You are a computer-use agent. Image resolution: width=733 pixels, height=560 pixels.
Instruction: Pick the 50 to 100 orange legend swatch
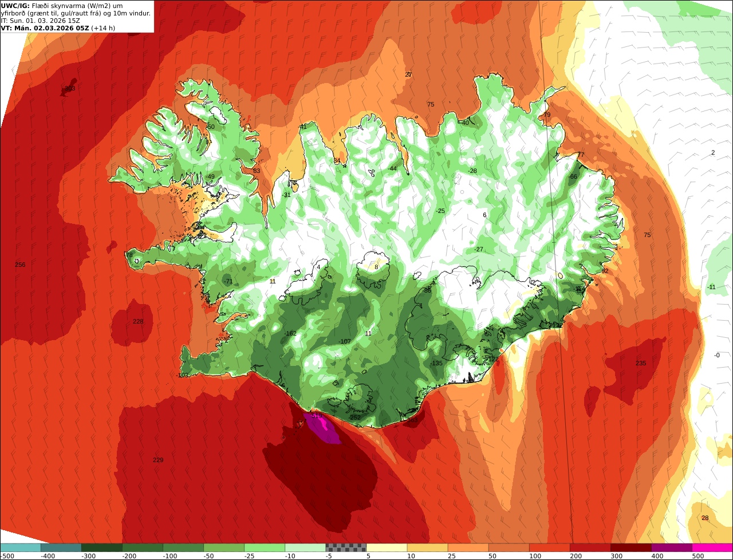(x=509, y=547)
